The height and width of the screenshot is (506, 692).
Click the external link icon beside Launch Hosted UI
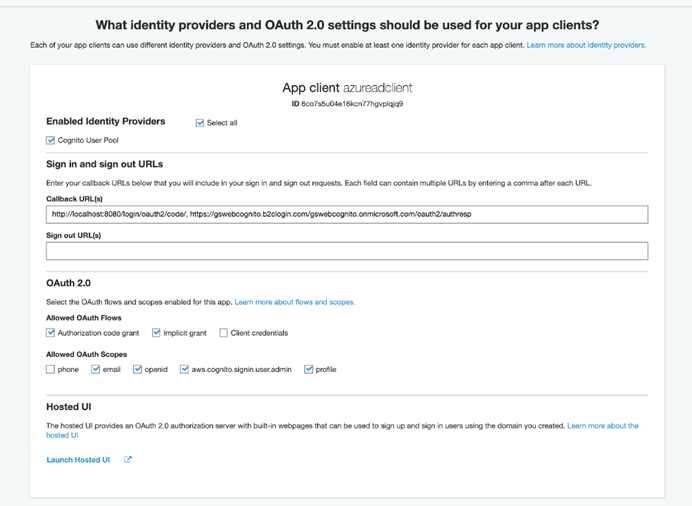coord(128,459)
